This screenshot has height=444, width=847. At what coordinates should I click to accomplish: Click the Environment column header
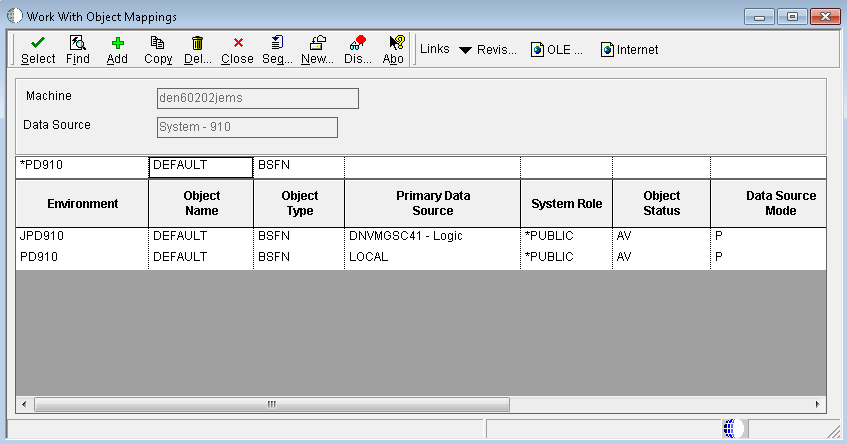point(82,204)
